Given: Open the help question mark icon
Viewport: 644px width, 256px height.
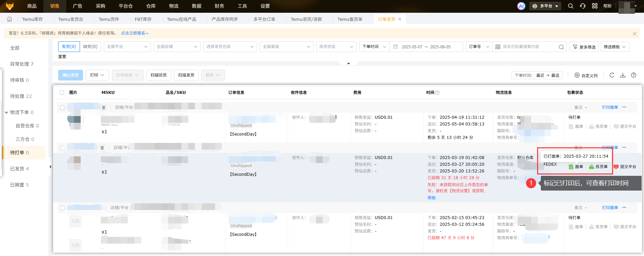Looking at the screenshot, I should click(633, 75).
